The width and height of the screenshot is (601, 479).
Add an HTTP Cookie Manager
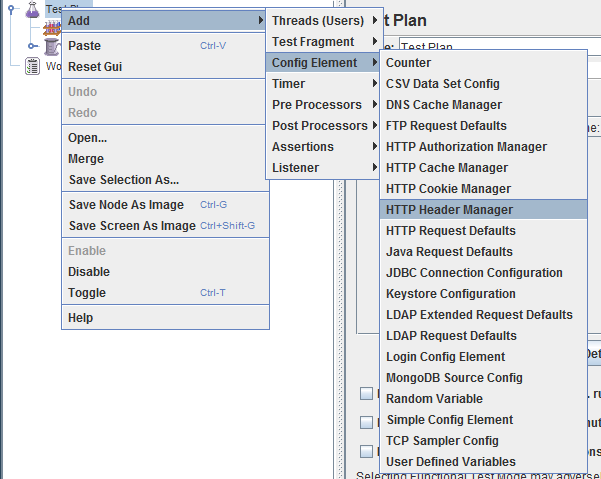[448, 189]
